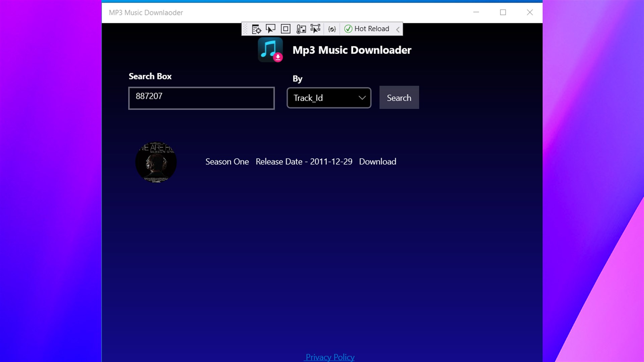Viewport: 644px width, 362px height.
Task: Click the Hot Reload green checkmark status
Action: coord(348,29)
